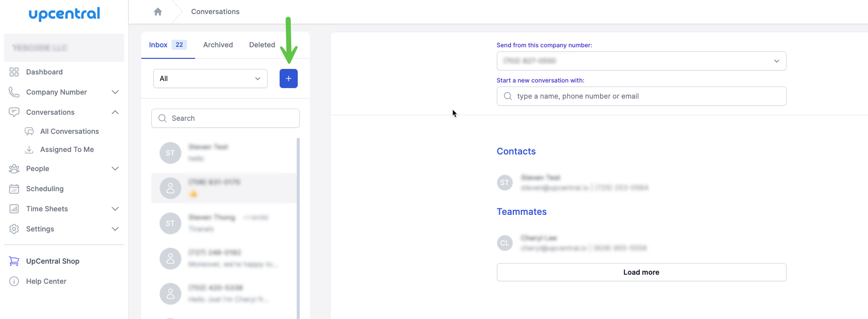Open All Conversations in the sidebar
The height and width of the screenshot is (319, 868).
(69, 131)
